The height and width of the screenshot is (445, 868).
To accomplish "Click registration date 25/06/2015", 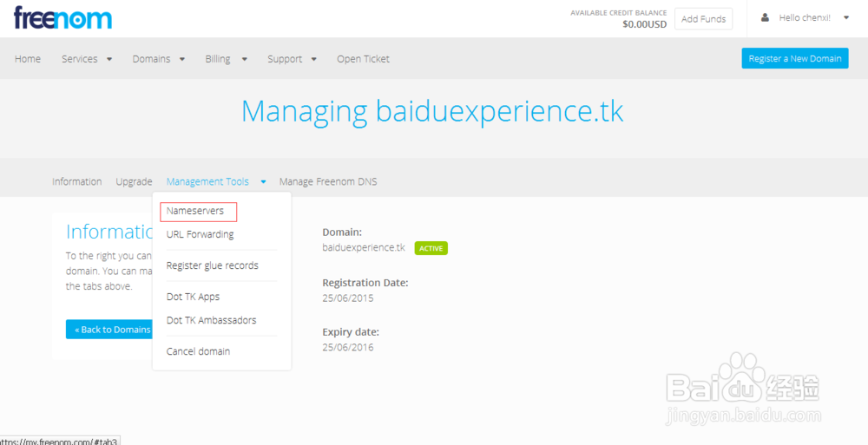I will pyautogui.click(x=348, y=298).
